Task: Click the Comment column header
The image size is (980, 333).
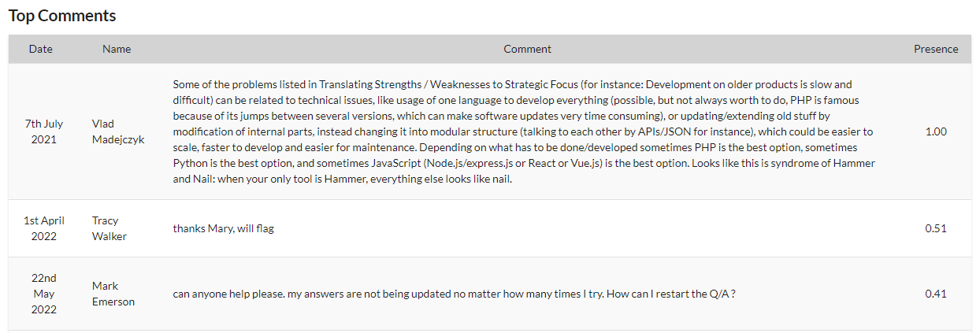Action: (x=527, y=49)
